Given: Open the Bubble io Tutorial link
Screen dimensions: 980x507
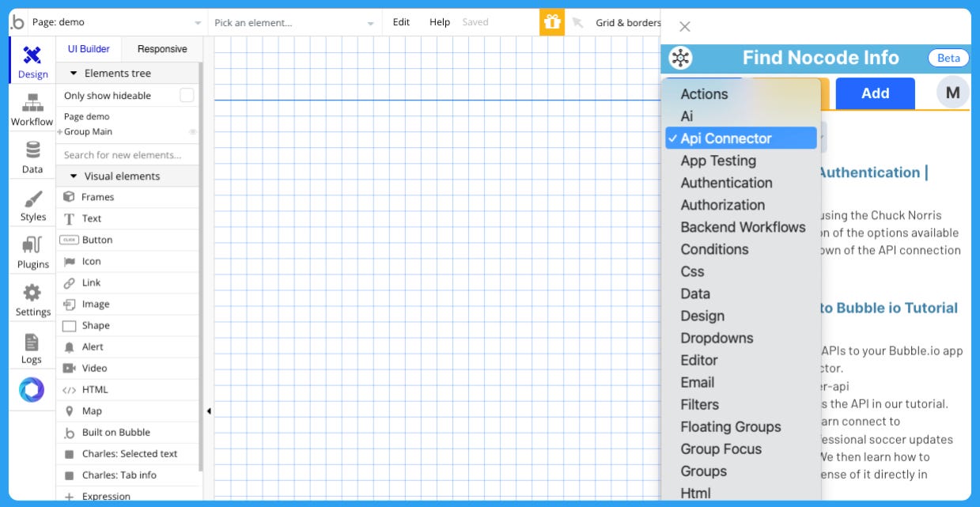Looking at the screenshot, I should [889, 308].
